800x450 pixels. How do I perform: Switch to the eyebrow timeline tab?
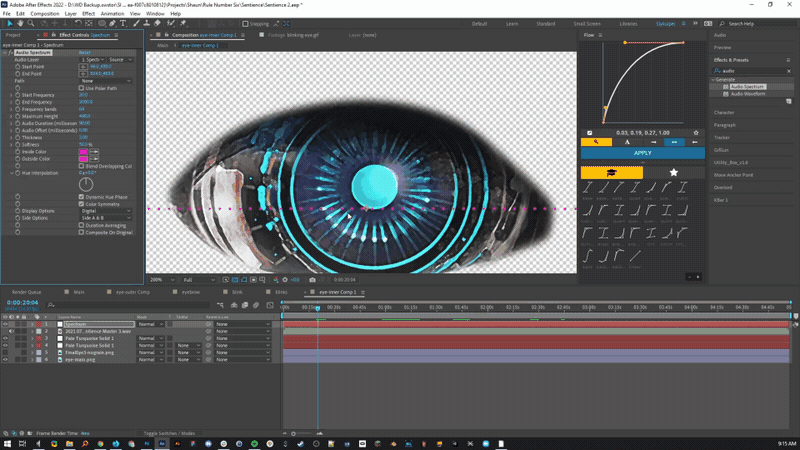coord(191,292)
